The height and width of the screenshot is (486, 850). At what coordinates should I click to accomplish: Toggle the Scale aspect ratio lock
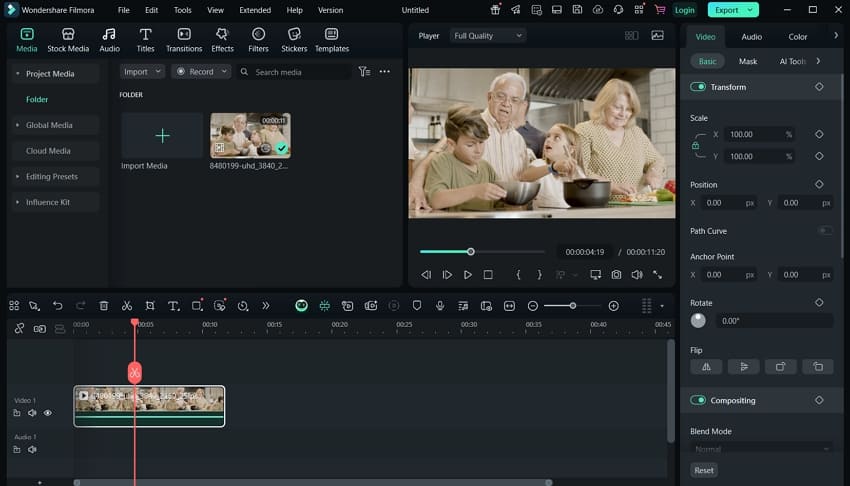point(696,145)
